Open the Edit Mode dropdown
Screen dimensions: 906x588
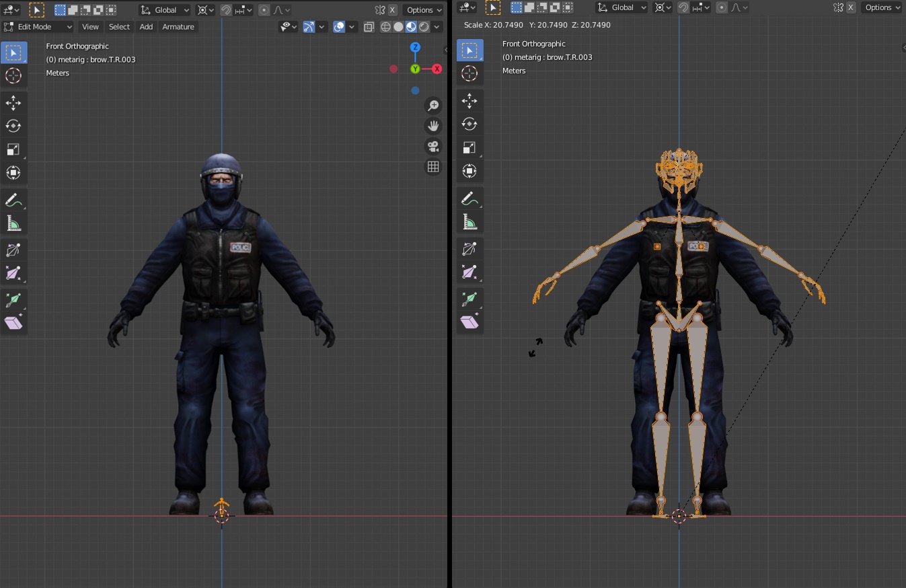coord(38,27)
